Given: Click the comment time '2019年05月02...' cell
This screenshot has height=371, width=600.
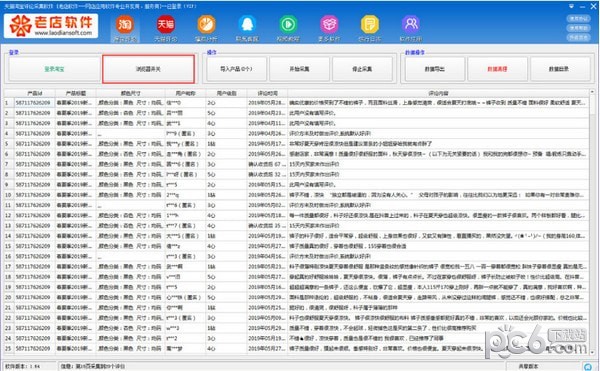Looking at the screenshot, I should 267,205.
